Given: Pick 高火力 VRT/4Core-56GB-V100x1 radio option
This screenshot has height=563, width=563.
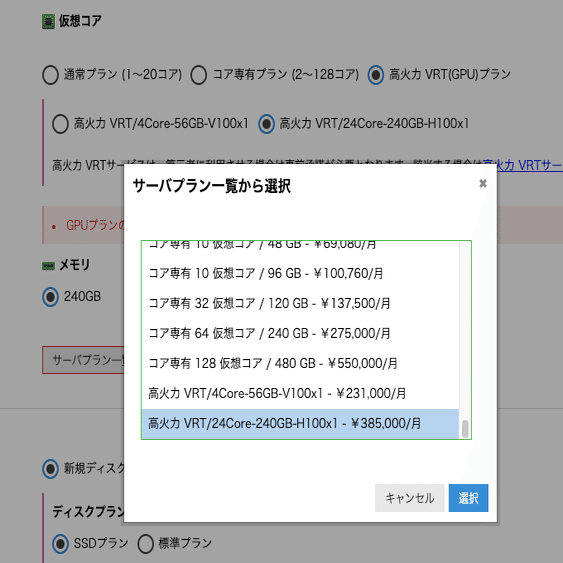Looking at the screenshot, I should 60,124.
